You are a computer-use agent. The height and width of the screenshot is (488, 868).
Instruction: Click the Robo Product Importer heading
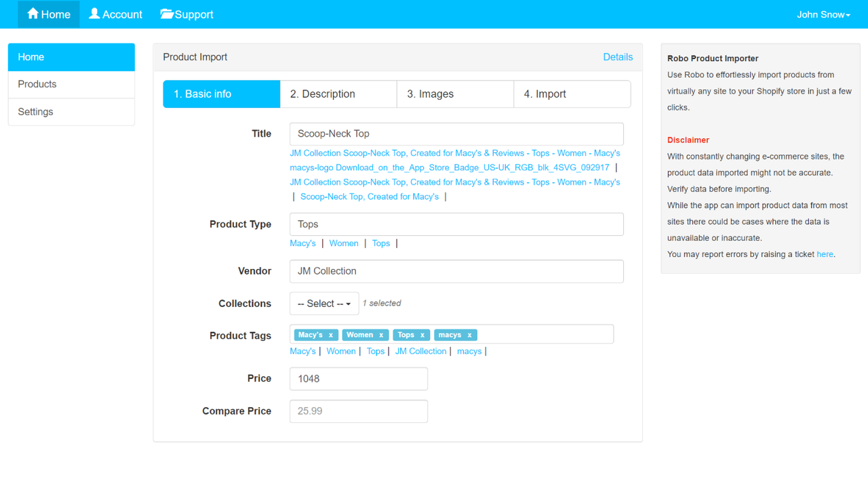713,58
